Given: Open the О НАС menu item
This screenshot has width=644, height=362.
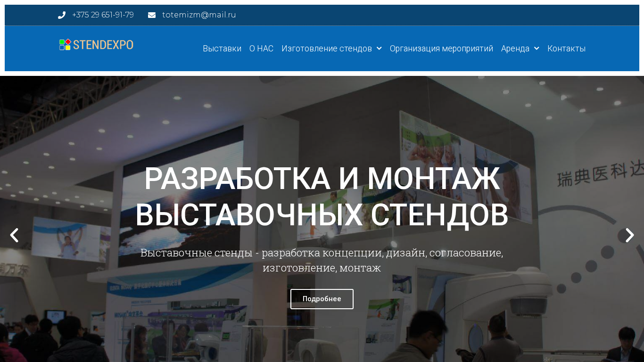Looking at the screenshot, I should (261, 49).
